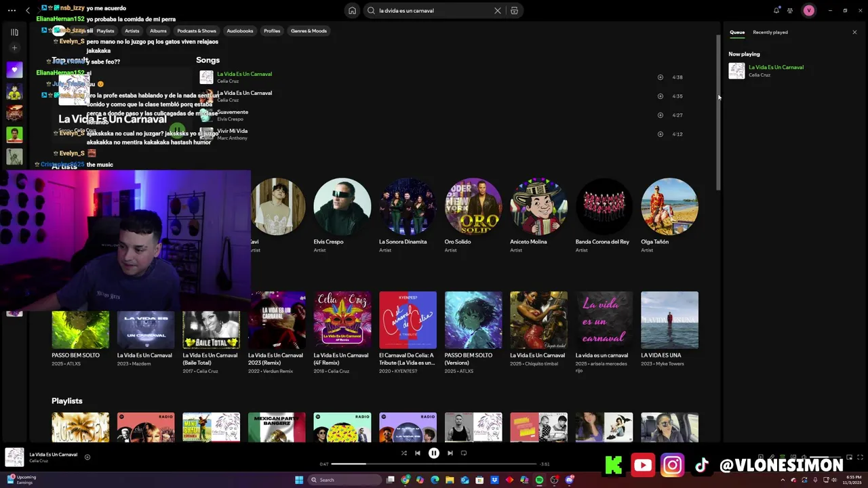868x488 pixels.
Task: Open the user profile avatar menu
Action: [808, 10]
